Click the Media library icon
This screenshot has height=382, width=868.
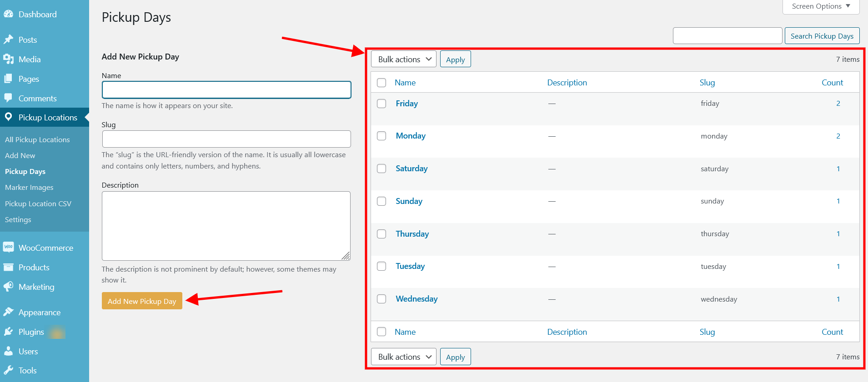point(8,59)
